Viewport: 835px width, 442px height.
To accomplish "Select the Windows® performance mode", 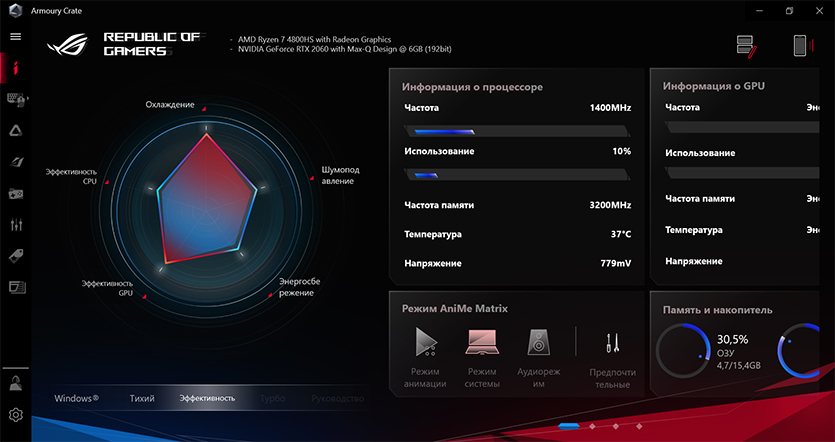I will [x=76, y=398].
